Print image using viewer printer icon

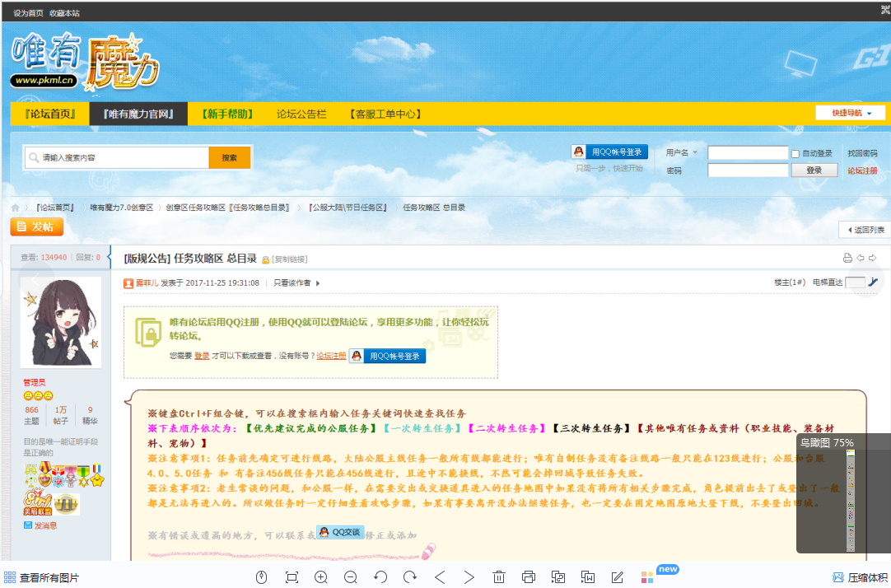point(529,577)
